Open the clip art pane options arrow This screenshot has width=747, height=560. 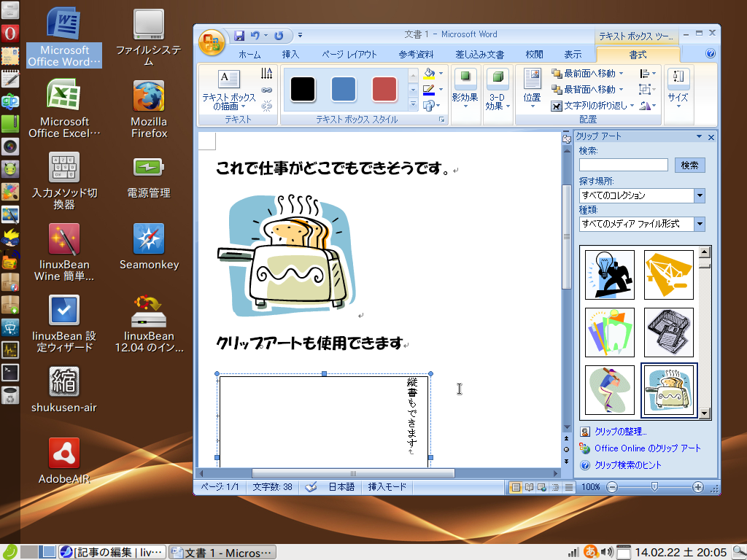pos(700,136)
